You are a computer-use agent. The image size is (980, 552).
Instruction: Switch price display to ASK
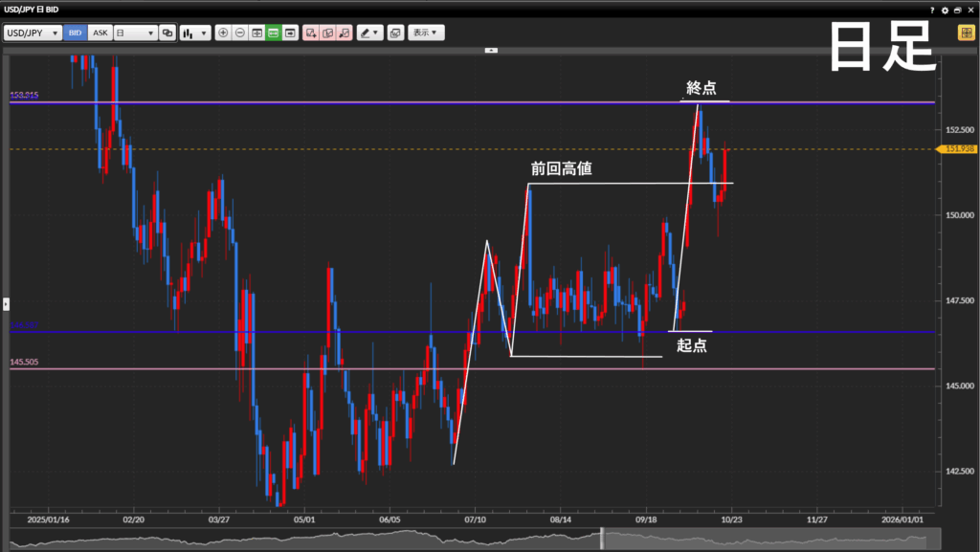tap(100, 33)
